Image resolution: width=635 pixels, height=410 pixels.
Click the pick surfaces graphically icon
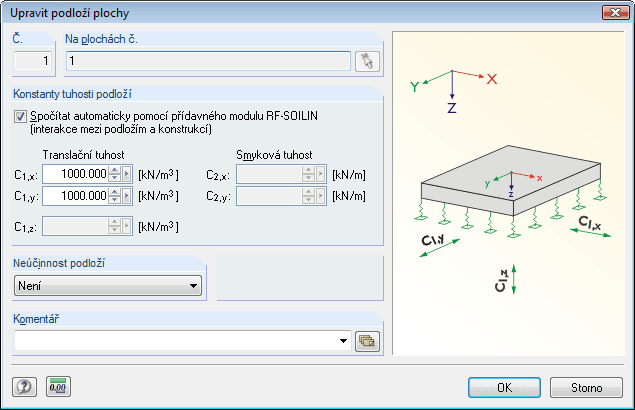click(367, 61)
